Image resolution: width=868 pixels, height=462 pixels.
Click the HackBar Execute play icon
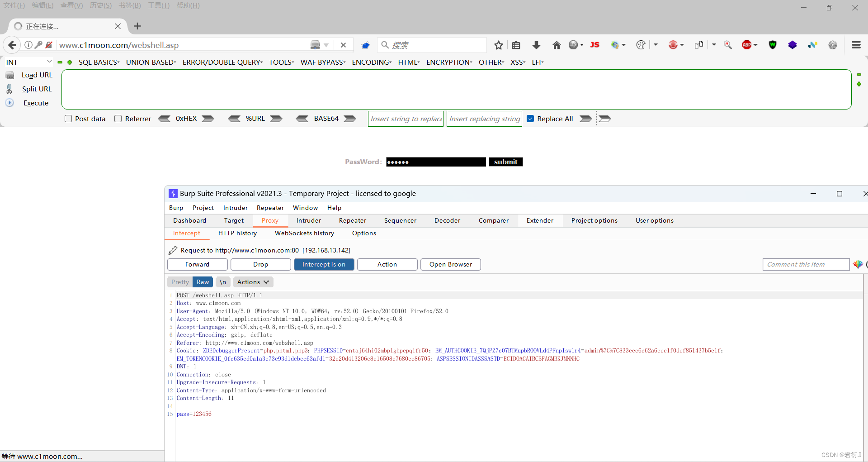click(x=9, y=103)
